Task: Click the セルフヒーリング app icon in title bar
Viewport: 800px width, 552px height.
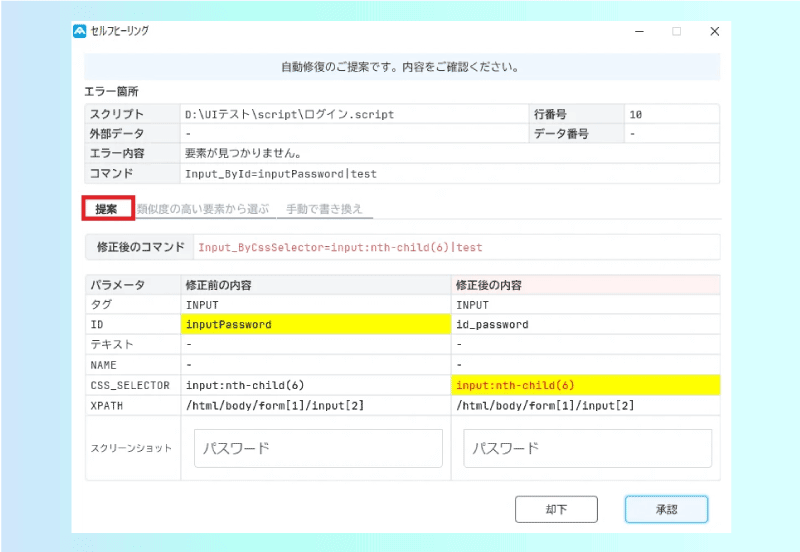Action: point(80,31)
